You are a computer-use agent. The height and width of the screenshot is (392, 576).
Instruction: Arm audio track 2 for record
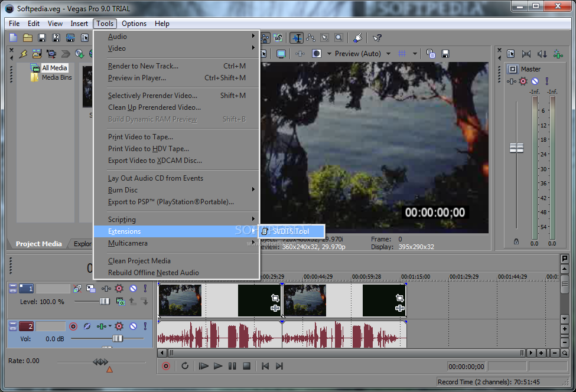[73, 326]
